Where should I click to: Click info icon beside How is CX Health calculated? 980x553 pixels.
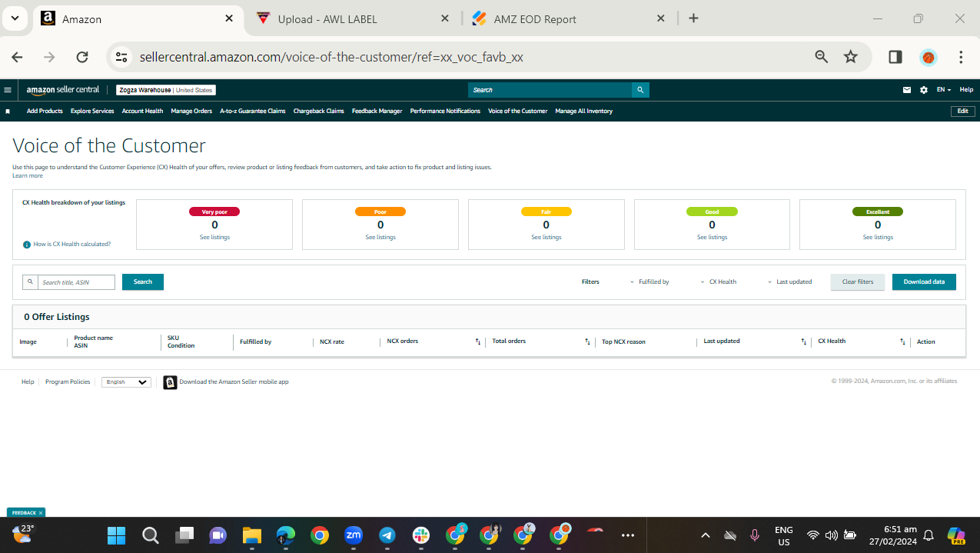click(27, 245)
